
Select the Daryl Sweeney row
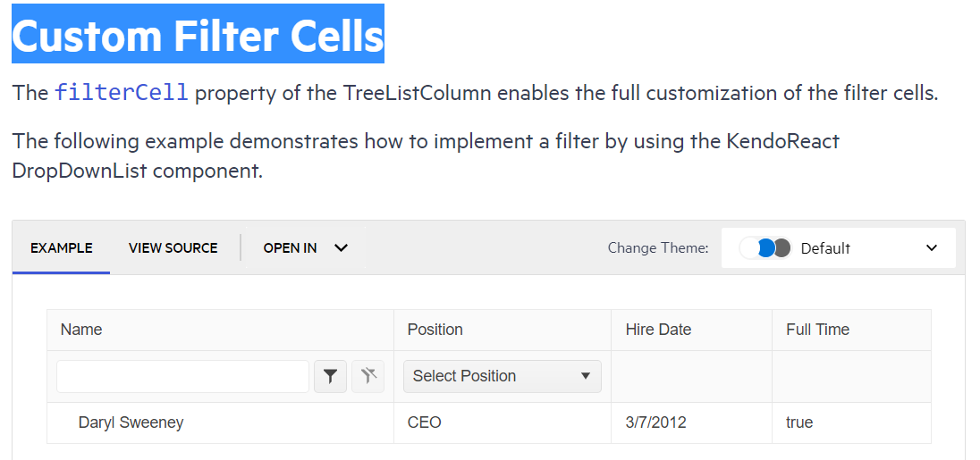pyautogui.click(x=131, y=422)
